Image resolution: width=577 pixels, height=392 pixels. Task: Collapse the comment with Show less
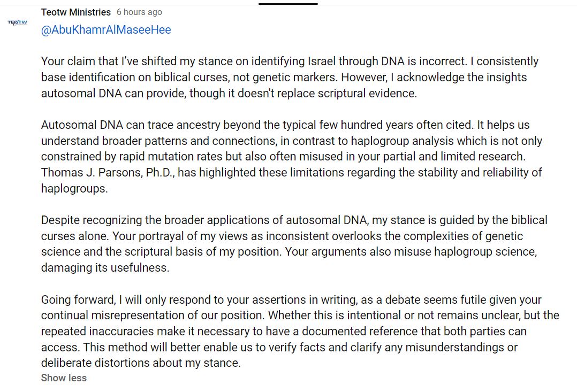[x=64, y=378]
